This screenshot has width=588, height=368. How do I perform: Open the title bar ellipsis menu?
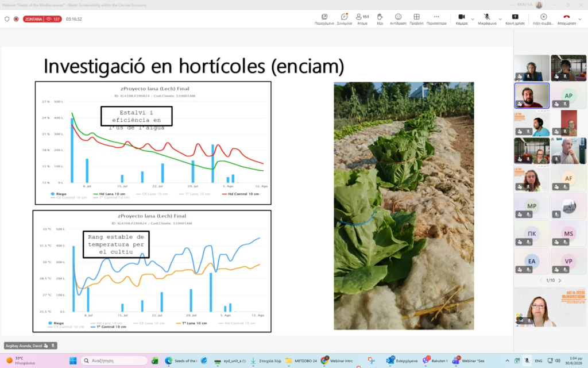[512, 5]
